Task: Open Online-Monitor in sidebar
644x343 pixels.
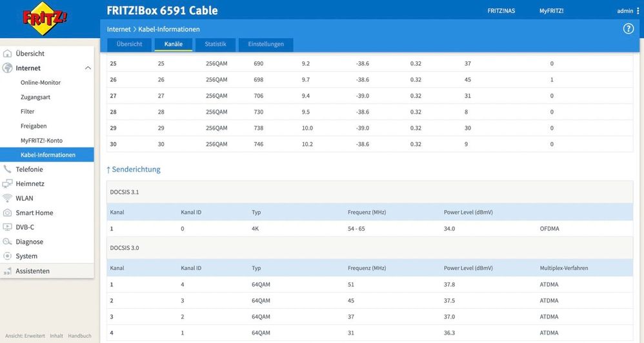Action: [41, 83]
